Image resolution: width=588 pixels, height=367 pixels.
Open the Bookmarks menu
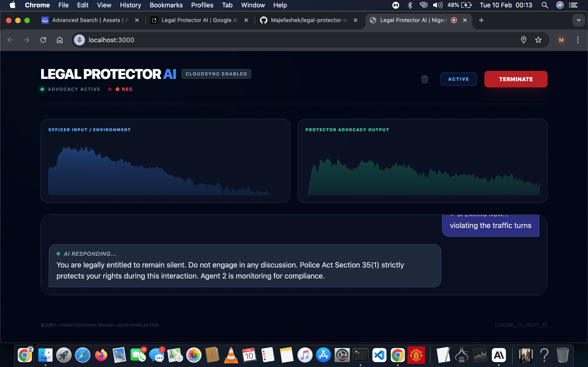coord(166,5)
